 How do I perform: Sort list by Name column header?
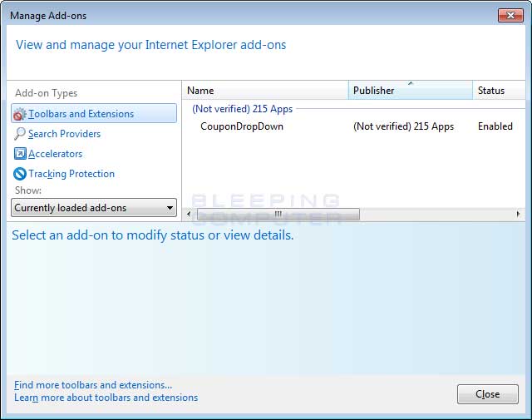(x=265, y=91)
